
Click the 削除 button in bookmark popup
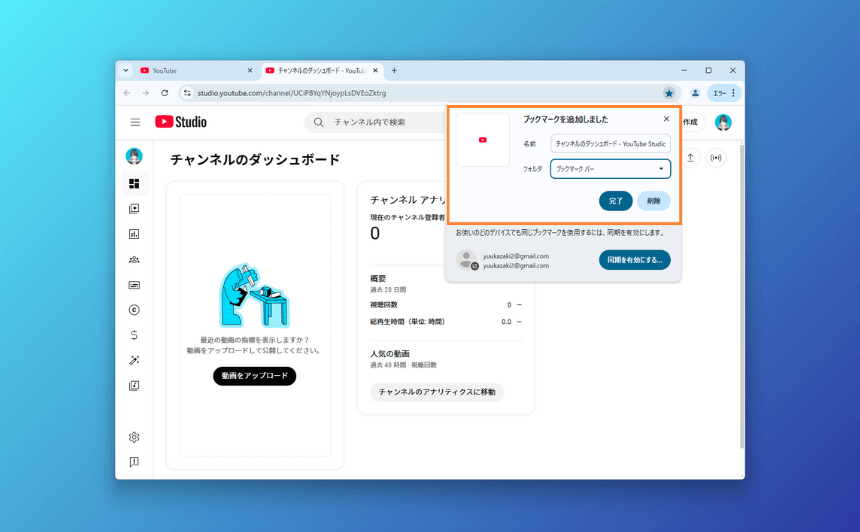click(654, 201)
